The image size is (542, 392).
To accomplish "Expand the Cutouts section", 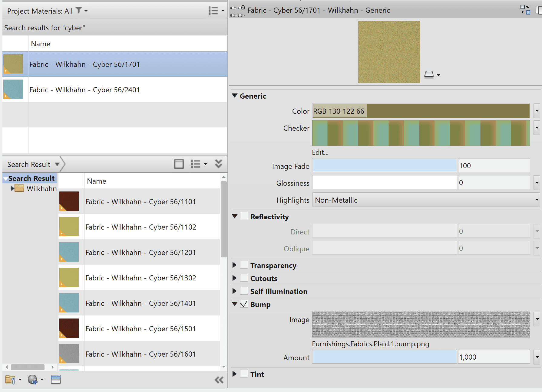I will (234, 278).
